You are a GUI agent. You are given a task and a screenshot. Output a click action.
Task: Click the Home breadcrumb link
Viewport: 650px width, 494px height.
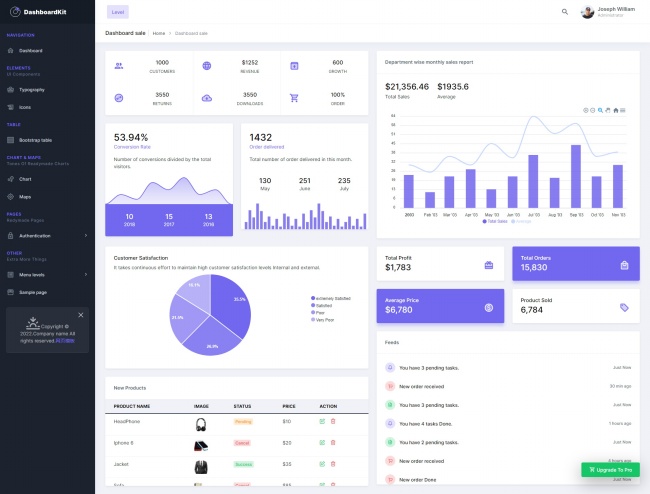(159, 33)
